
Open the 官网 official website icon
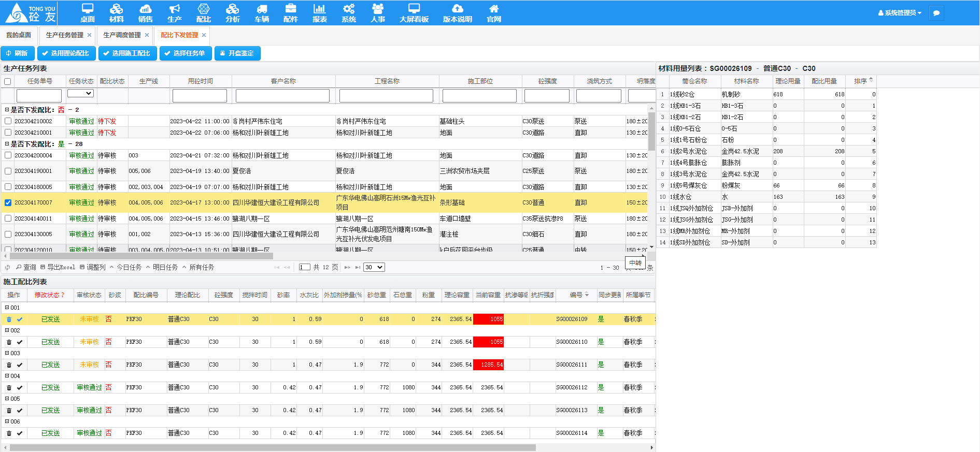(x=494, y=13)
